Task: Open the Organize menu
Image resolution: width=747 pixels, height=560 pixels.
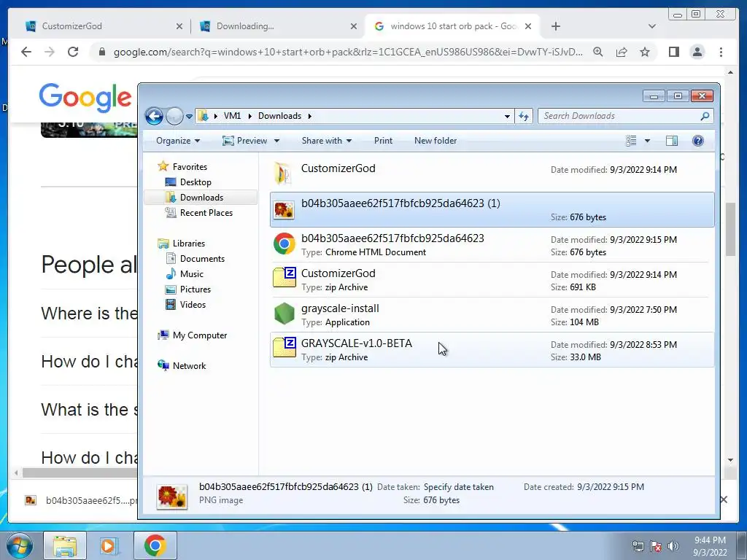Action: [178, 141]
